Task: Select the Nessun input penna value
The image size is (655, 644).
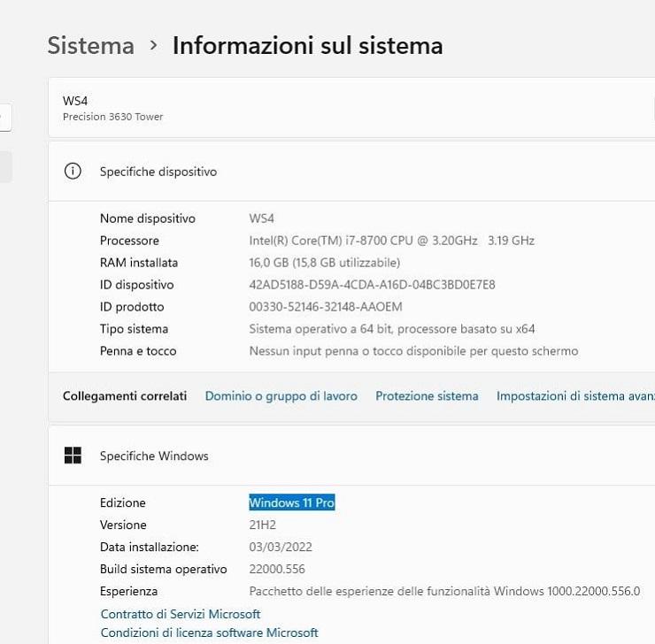Action: 413,351
